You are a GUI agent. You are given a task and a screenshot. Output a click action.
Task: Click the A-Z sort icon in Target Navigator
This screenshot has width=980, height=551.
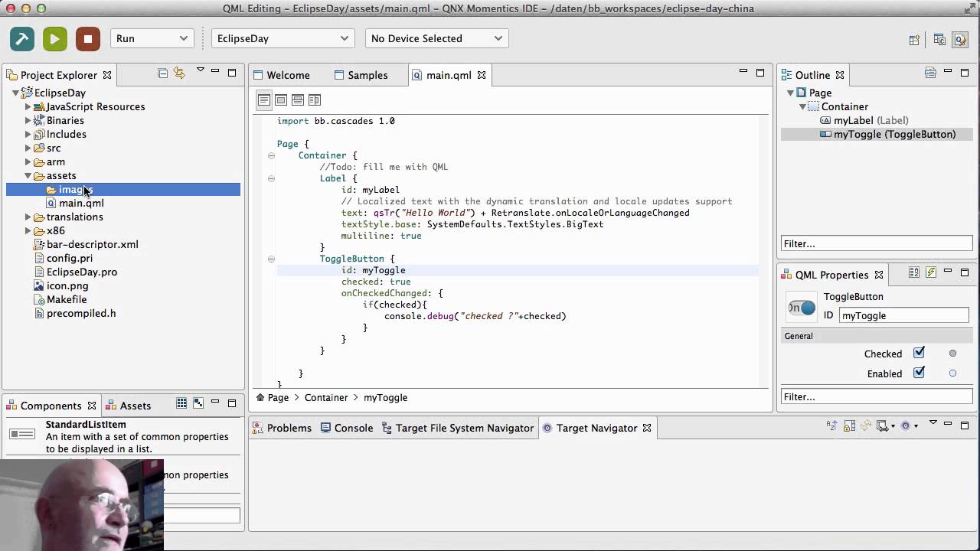(832, 425)
